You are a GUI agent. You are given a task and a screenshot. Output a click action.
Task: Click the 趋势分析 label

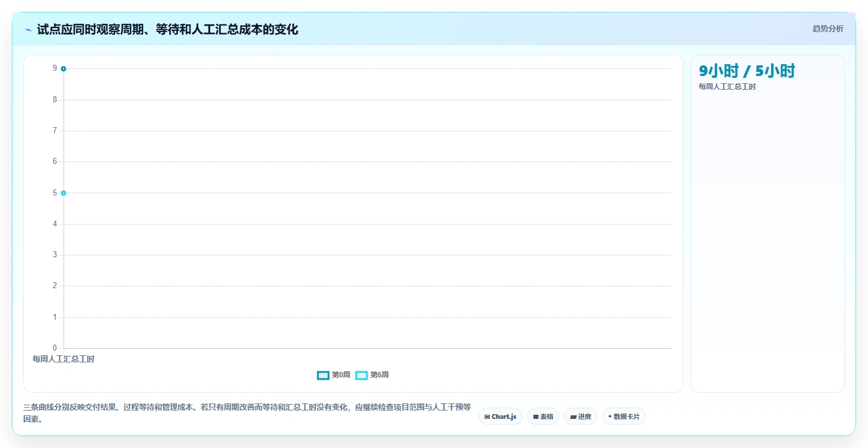(828, 29)
